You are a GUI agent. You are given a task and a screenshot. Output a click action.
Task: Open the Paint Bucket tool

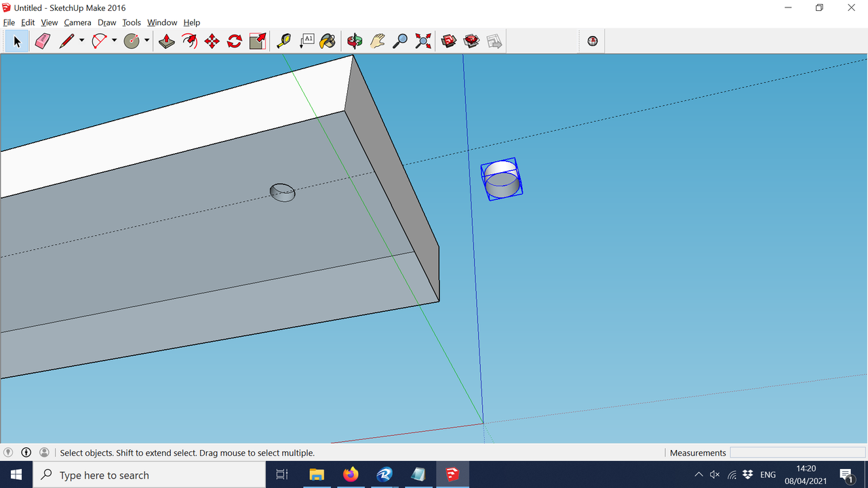328,41
